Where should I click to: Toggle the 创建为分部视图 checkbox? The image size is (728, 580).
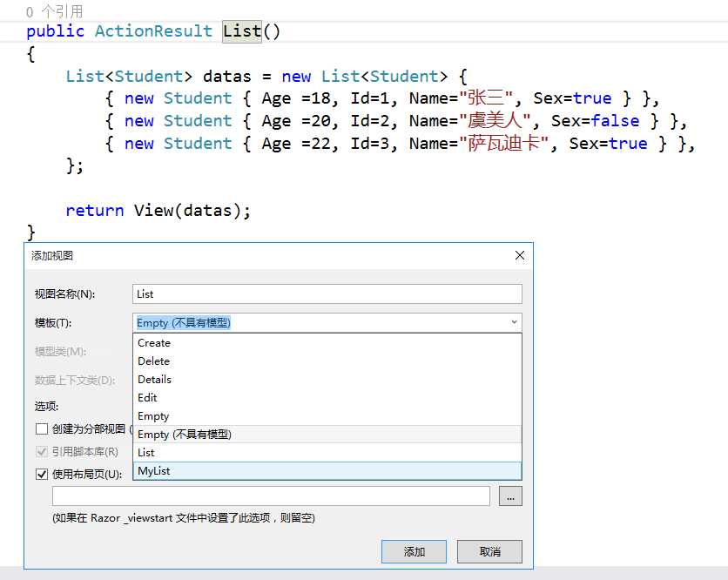tap(42, 428)
